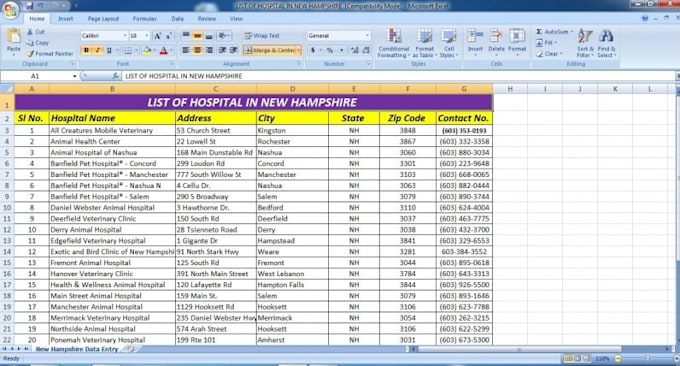The height and width of the screenshot is (366, 680).
Task: Toggle Wrap Text
Action: point(262,36)
